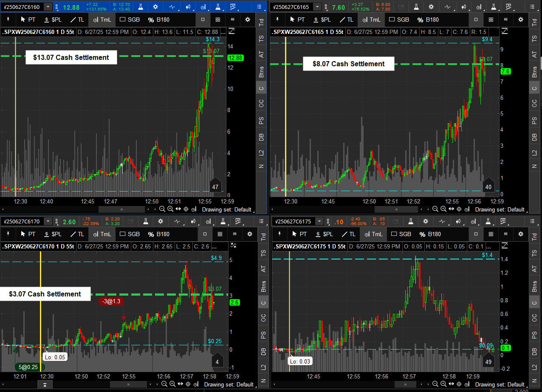Click the 4 counter badge on C6170 chart
The width and height of the screenshot is (542, 392).
point(217,361)
